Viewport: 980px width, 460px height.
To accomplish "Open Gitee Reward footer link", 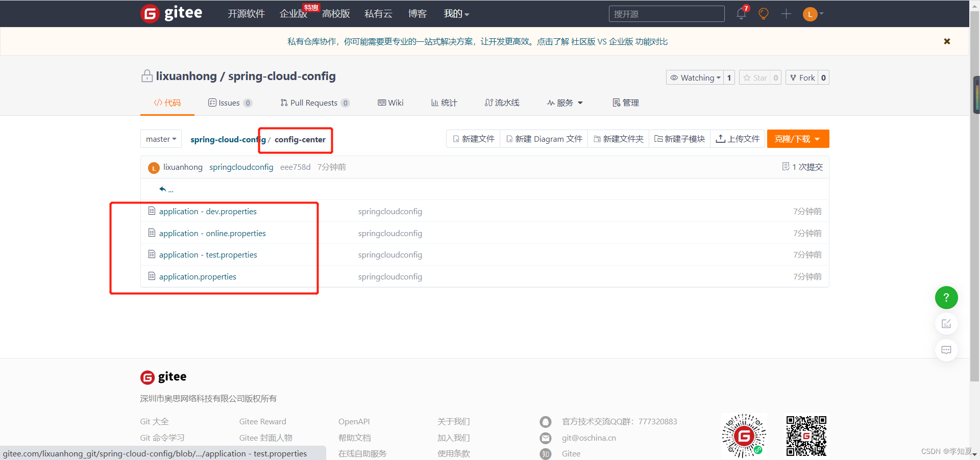I will (x=263, y=421).
